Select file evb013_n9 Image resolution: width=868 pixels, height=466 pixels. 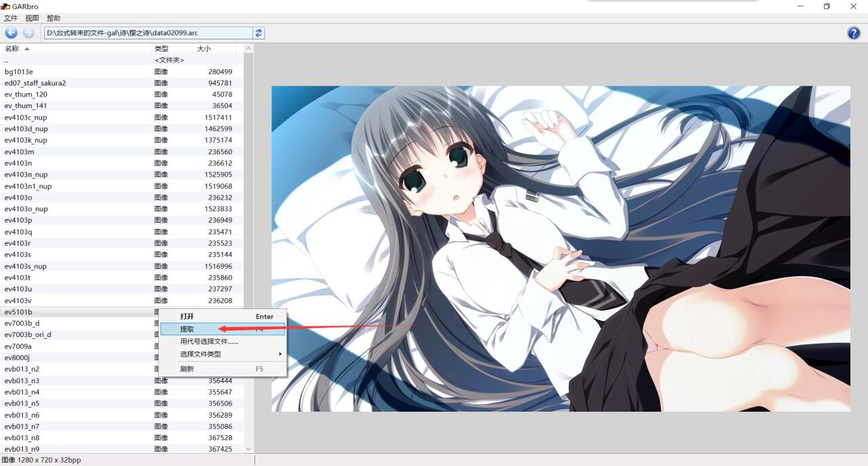pyautogui.click(x=121, y=449)
